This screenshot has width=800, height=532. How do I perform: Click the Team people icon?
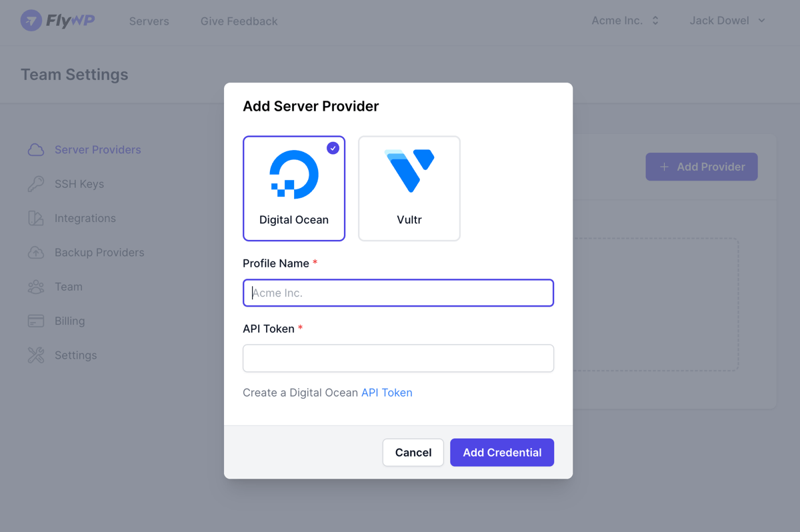36,287
